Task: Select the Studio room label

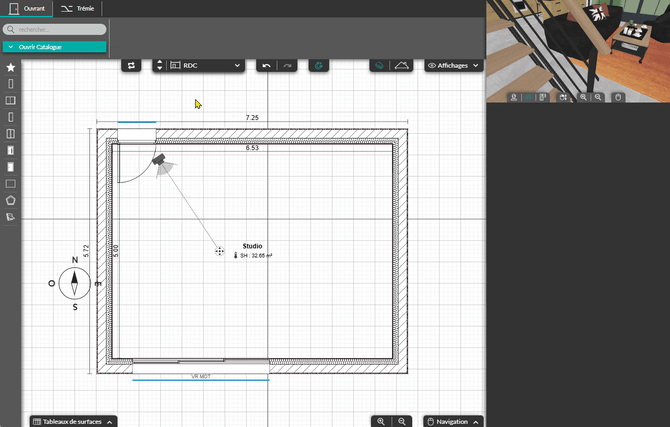Action: [x=253, y=246]
